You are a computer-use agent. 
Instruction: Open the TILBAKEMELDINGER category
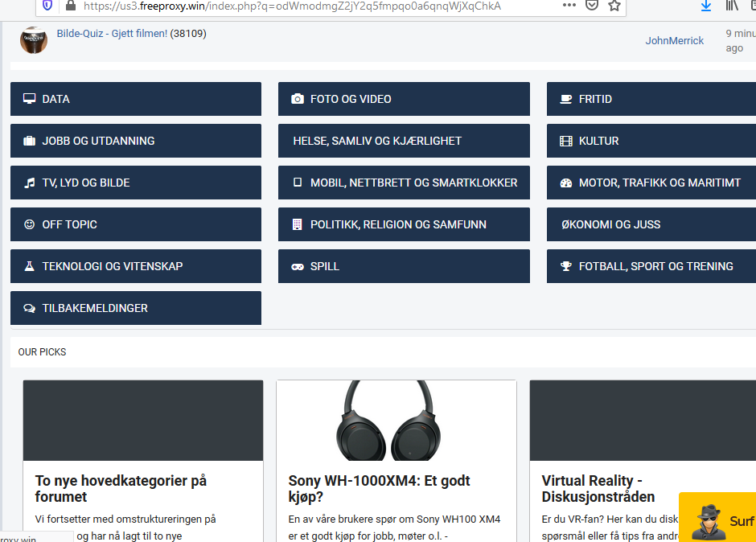click(136, 308)
